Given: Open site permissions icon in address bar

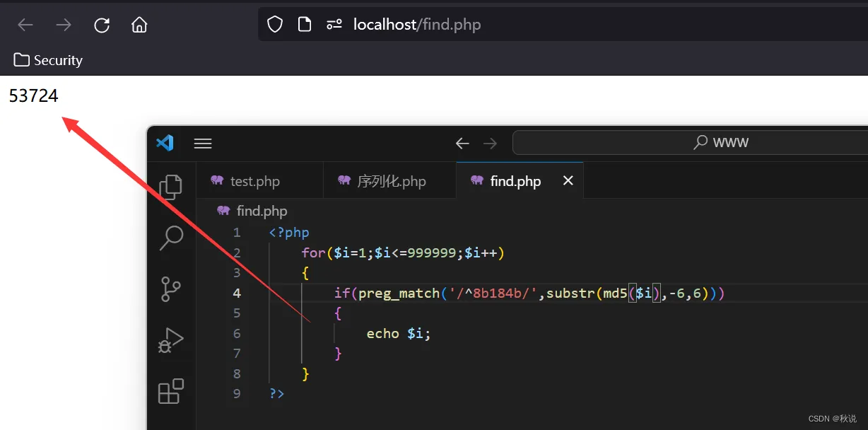Looking at the screenshot, I should pos(334,25).
